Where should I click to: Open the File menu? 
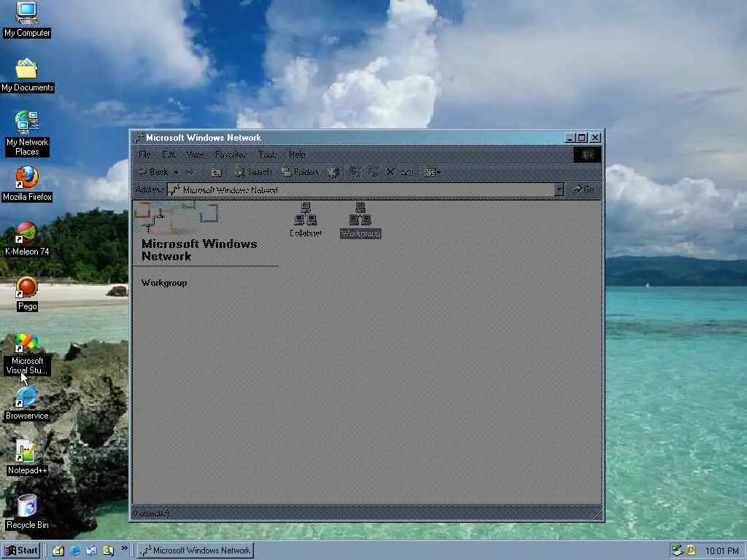[144, 155]
